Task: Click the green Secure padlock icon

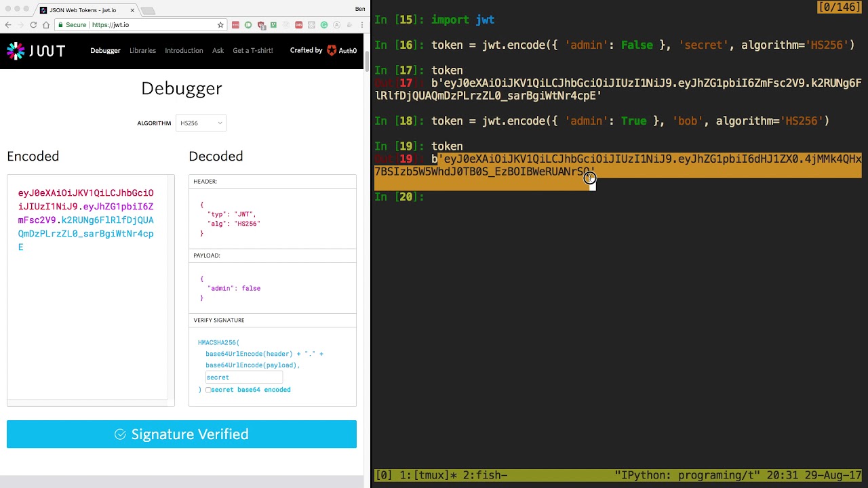Action: pyautogui.click(x=60, y=25)
